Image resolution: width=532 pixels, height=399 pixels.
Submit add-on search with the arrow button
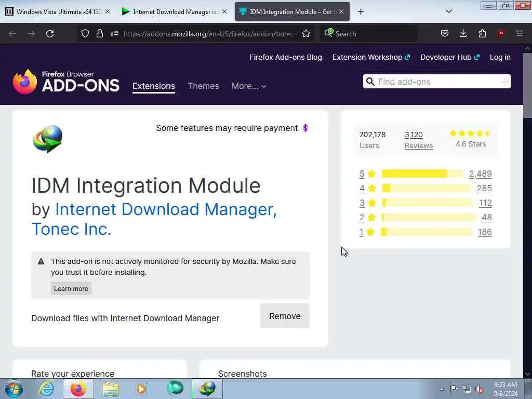pos(504,82)
